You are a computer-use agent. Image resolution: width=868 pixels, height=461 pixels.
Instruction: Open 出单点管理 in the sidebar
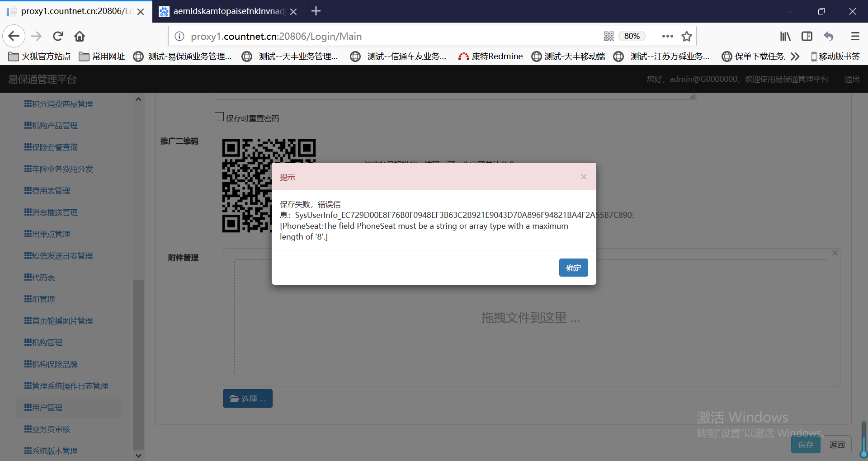click(47, 234)
